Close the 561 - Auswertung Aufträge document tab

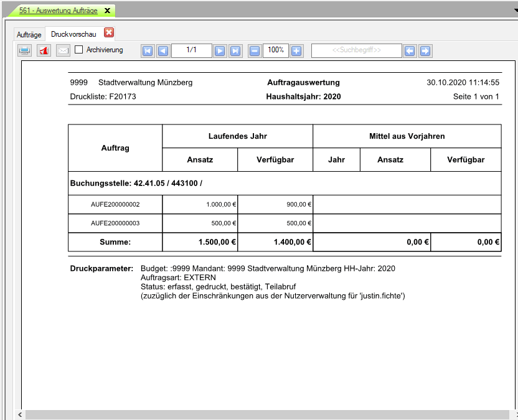107,11
